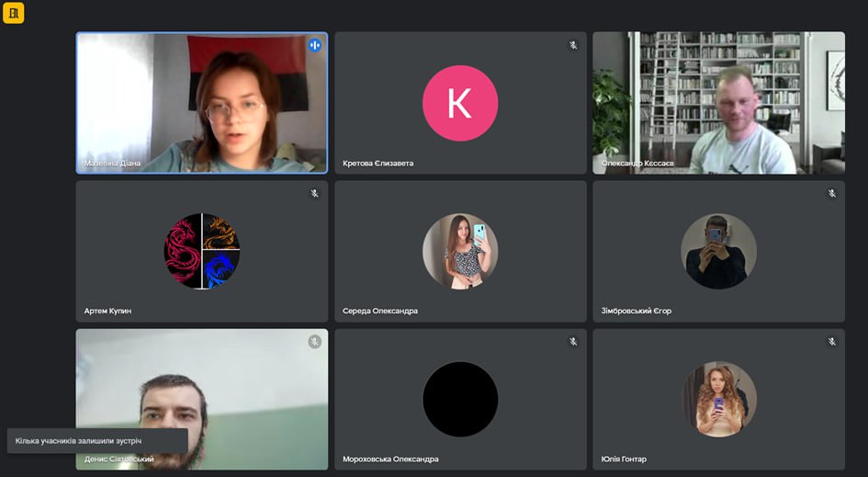Click Артем Купин's dragon avatar
Screen dimensions: 868x477
(x=202, y=251)
